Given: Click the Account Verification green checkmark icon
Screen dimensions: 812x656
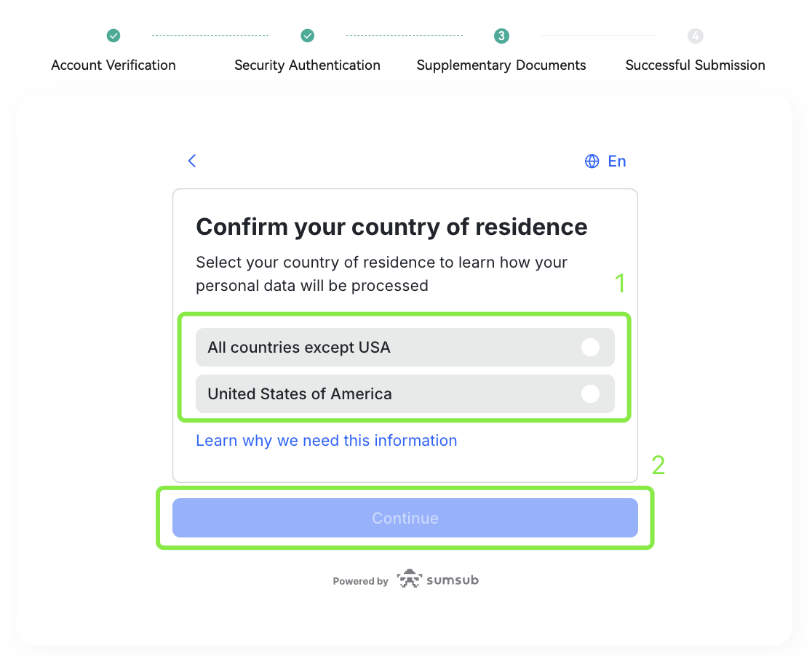Looking at the screenshot, I should (x=114, y=36).
